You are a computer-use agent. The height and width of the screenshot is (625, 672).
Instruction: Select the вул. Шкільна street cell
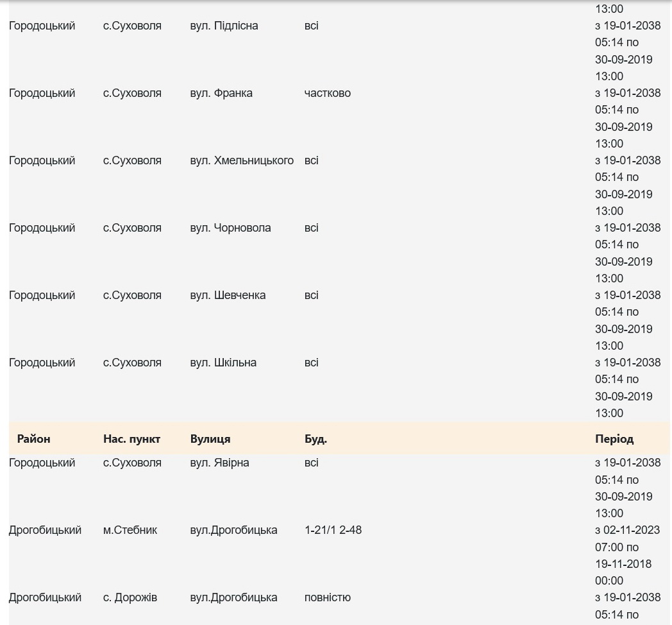tap(223, 363)
